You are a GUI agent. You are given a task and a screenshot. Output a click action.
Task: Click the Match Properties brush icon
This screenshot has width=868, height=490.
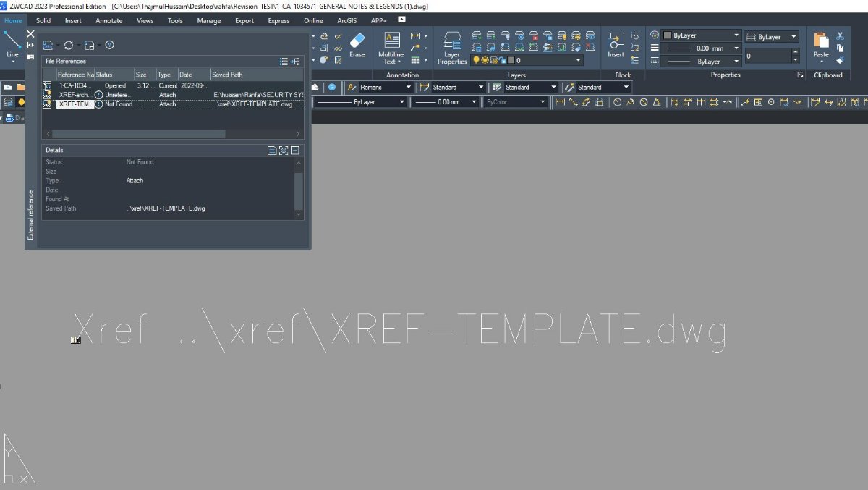click(840, 60)
